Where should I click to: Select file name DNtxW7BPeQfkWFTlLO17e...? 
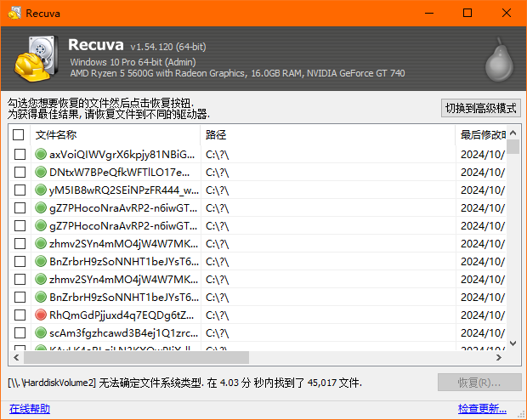(x=119, y=173)
